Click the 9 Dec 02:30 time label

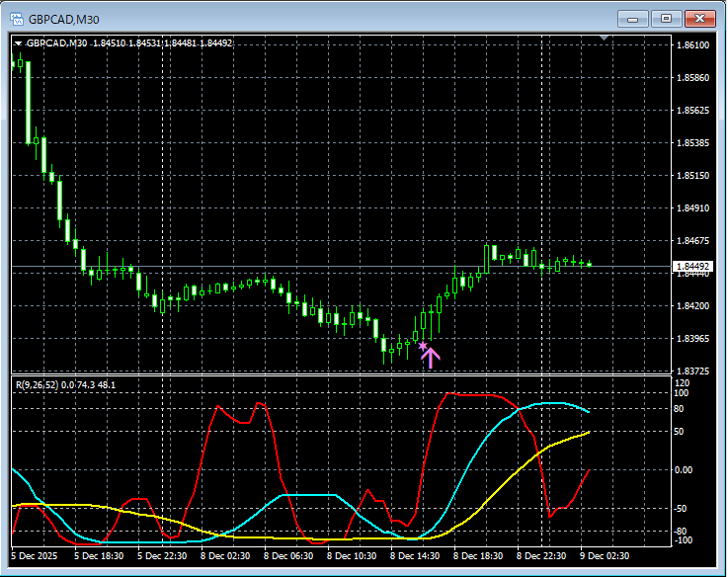[604, 556]
